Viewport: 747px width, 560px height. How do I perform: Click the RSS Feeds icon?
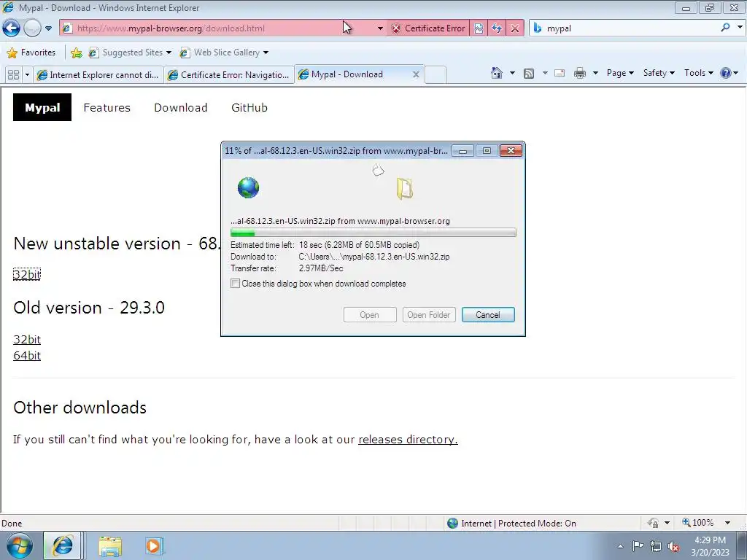tap(529, 74)
